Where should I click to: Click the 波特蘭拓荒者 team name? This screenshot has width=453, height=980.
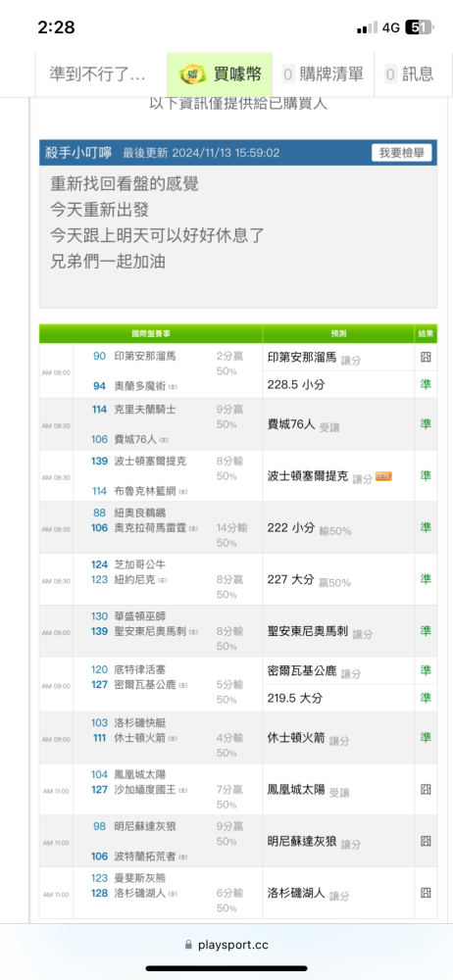click(x=145, y=857)
